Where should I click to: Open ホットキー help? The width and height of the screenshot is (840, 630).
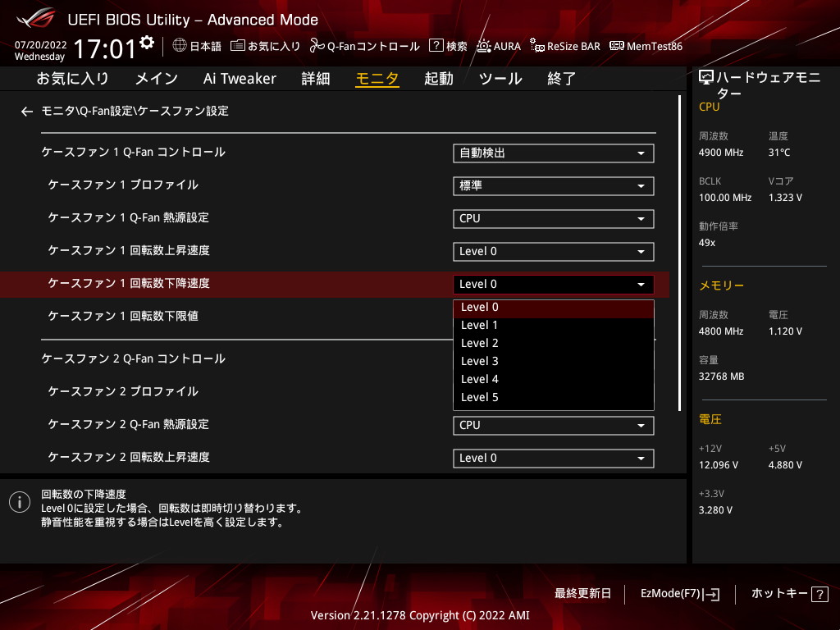click(x=790, y=594)
